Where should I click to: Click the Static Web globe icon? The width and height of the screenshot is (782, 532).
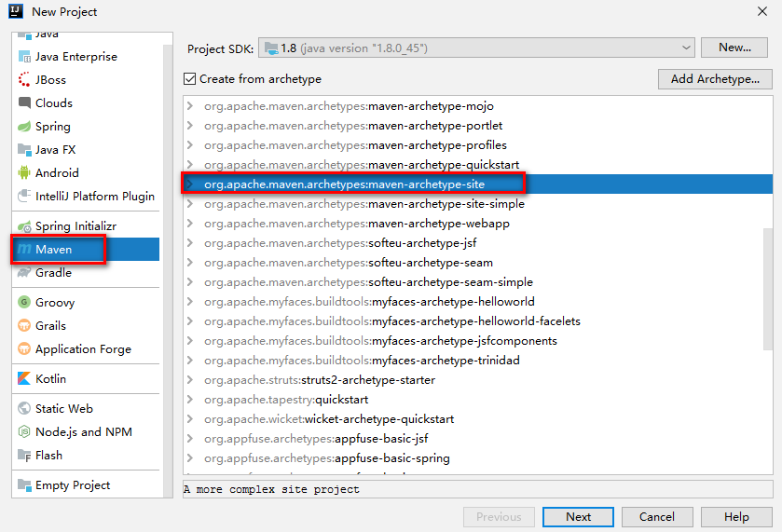[24, 408]
